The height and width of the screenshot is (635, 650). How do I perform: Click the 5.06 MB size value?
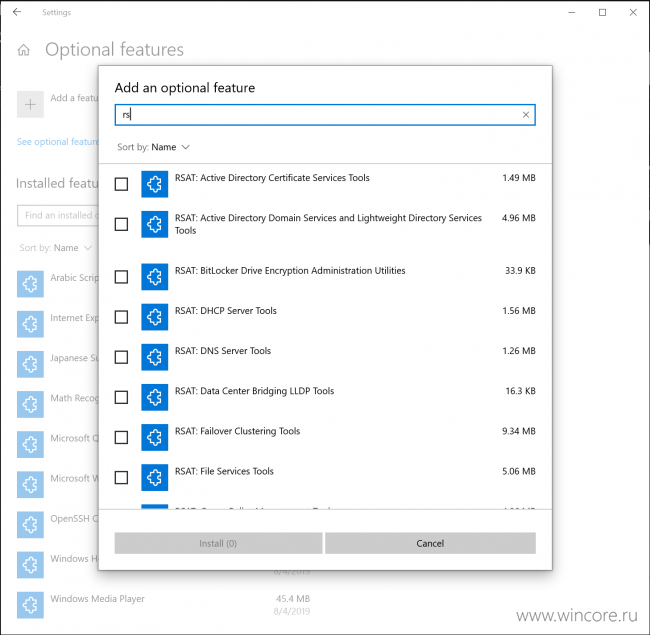click(519, 471)
